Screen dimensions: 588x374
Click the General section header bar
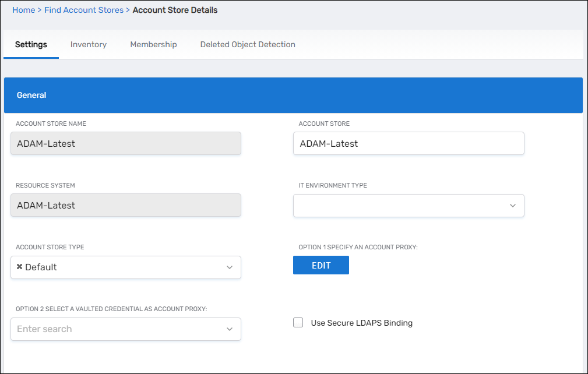pyautogui.click(x=293, y=95)
